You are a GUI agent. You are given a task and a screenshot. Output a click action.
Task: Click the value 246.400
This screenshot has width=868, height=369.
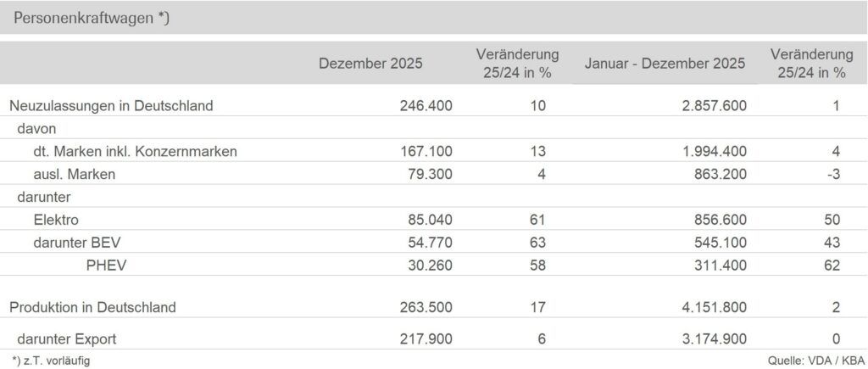coord(426,106)
